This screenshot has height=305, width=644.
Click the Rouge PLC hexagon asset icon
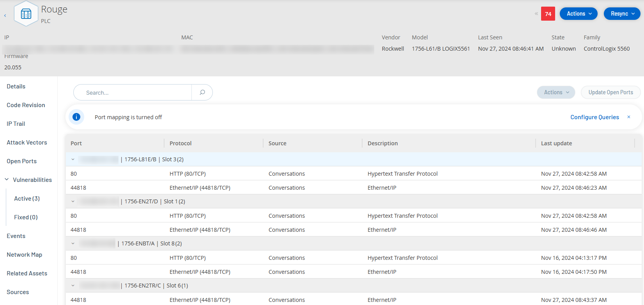point(26,14)
